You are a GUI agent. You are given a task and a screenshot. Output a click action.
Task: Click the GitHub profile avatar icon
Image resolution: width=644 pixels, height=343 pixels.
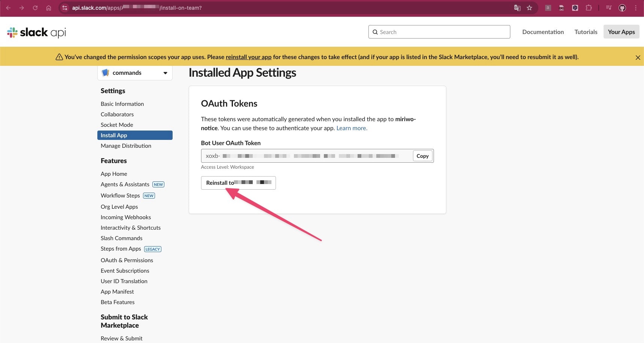coord(622,8)
